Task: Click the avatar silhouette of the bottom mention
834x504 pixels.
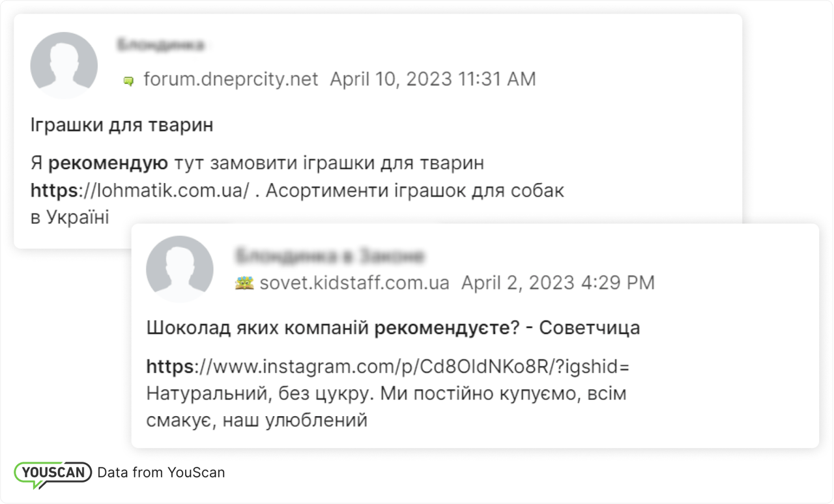Action: click(180, 268)
